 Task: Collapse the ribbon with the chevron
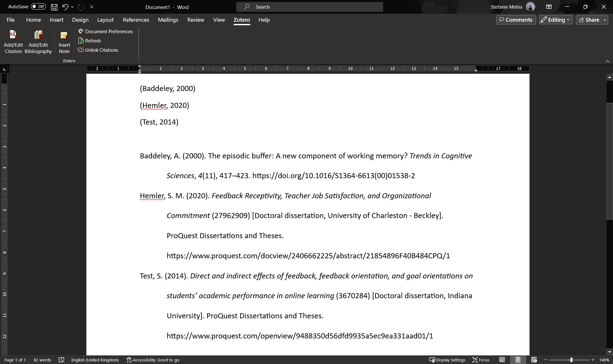click(607, 61)
